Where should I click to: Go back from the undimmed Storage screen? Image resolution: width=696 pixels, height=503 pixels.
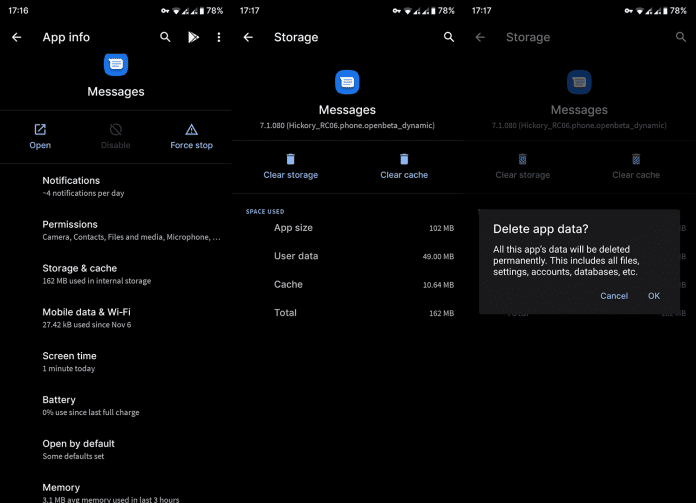tap(248, 37)
